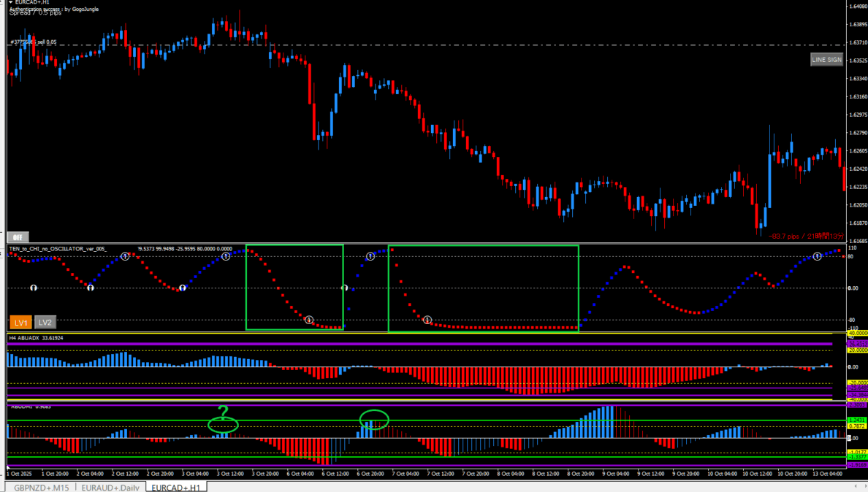Select the EURCAD+.H1 chart tab
The image size is (868, 492).
pos(175,487)
